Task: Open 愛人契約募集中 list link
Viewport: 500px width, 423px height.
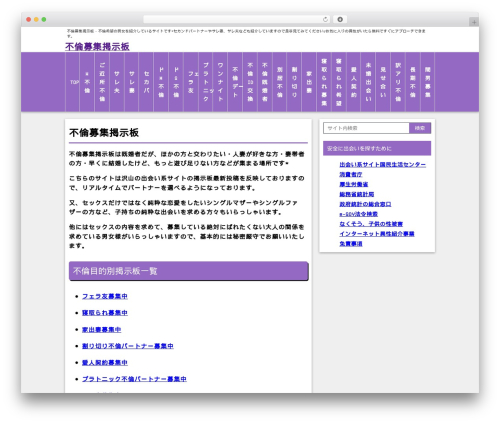Action: tap(105, 362)
